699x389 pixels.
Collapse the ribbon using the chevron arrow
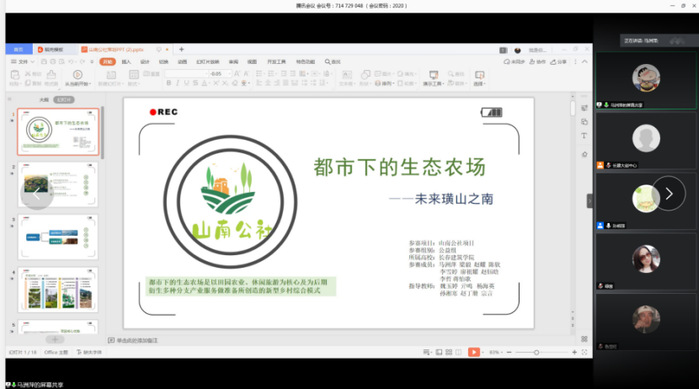[584, 61]
